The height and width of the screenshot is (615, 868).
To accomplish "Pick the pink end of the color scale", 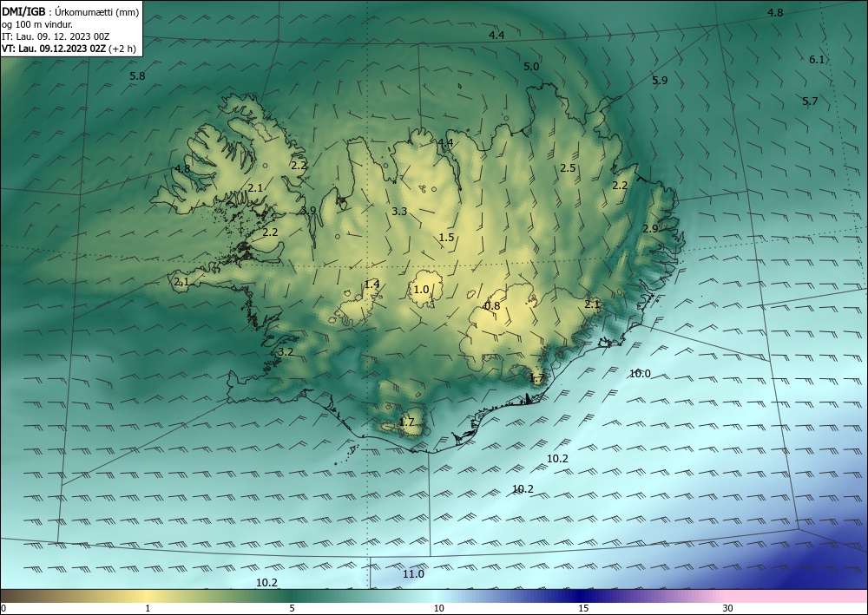I will coord(797,596).
